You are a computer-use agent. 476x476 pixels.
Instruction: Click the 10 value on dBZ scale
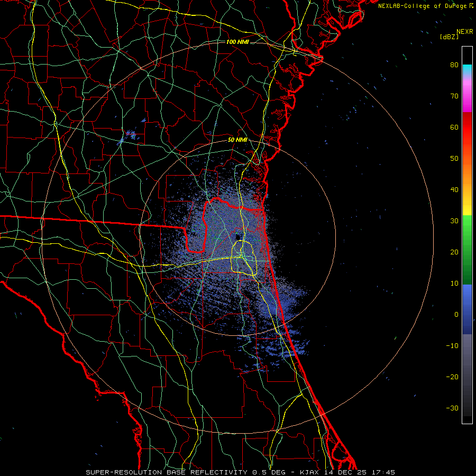[x=454, y=283]
